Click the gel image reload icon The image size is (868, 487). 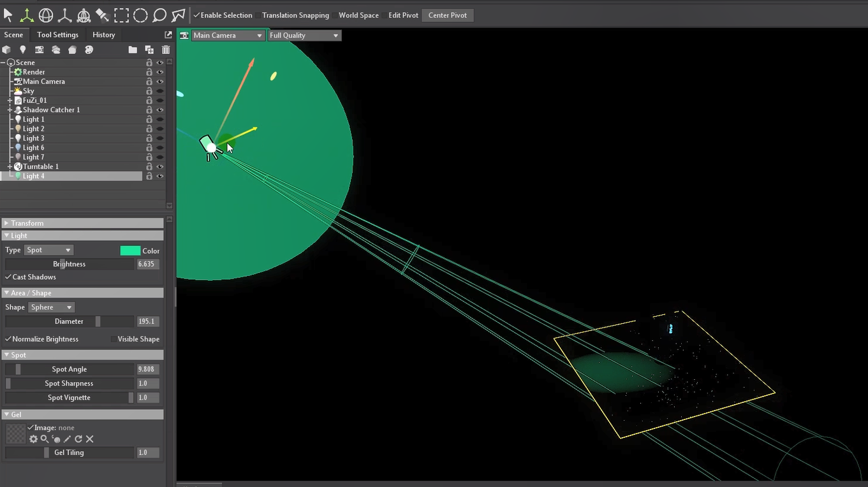pos(78,439)
